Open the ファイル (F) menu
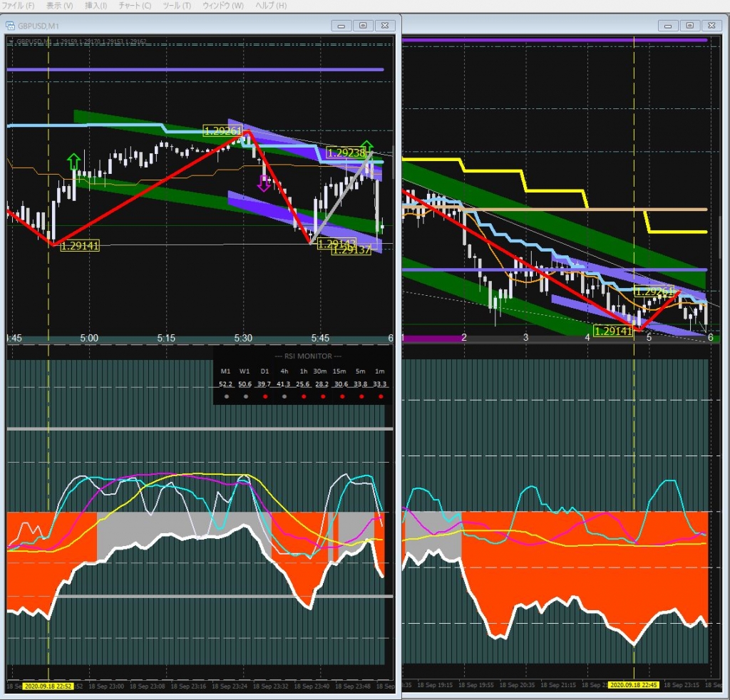This screenshot has height=700, width=730. click(19, 6)
